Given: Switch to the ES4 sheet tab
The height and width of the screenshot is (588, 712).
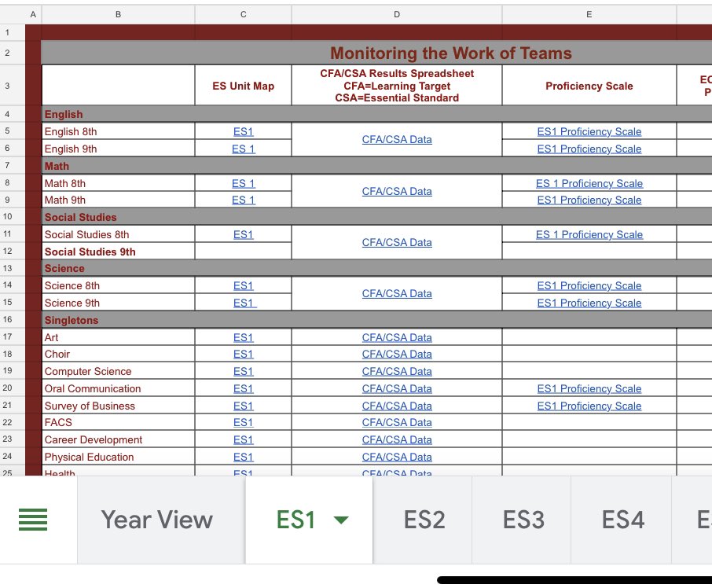Looking at the screenshot, I should (x=622, y=520).
